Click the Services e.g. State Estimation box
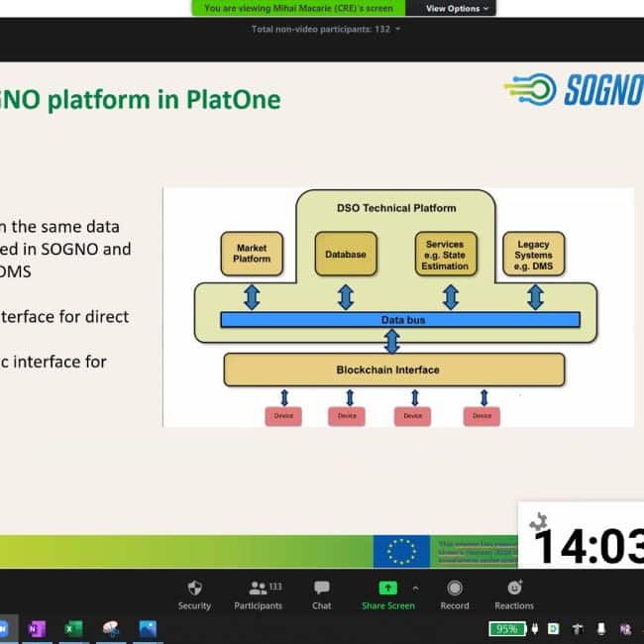Image resolution: width=644 pixels, height=644 pixels. (446, 254)
